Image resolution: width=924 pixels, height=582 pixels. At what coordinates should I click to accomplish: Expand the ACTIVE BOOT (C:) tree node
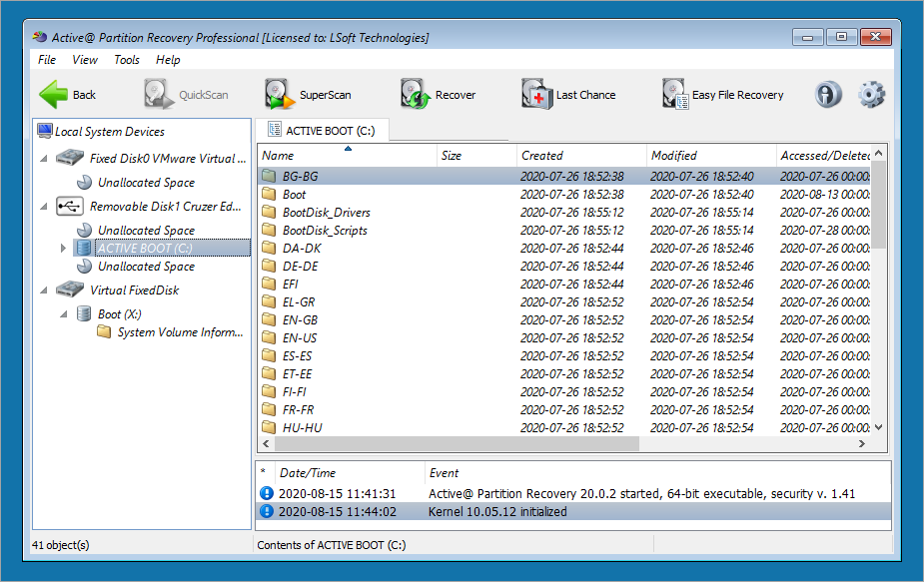click(x=63, y=248)
